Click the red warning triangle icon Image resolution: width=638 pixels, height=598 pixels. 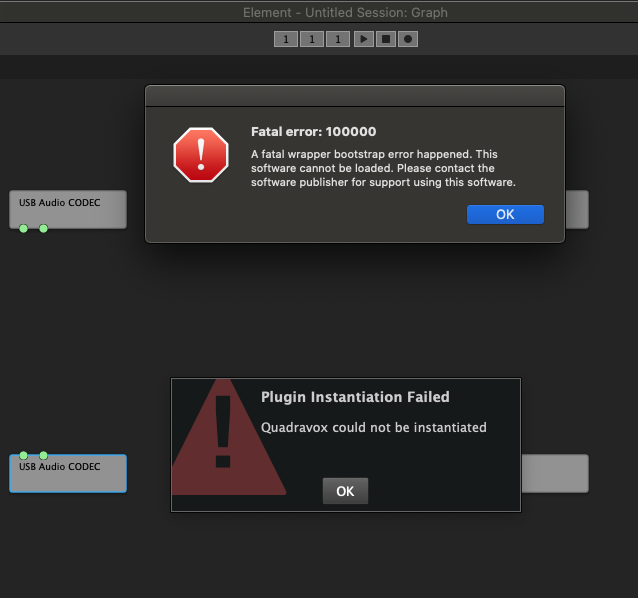228,437
